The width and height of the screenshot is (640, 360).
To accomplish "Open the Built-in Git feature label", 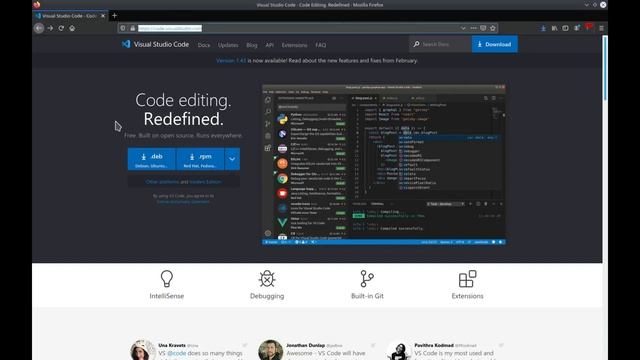I will click(367, 296).
